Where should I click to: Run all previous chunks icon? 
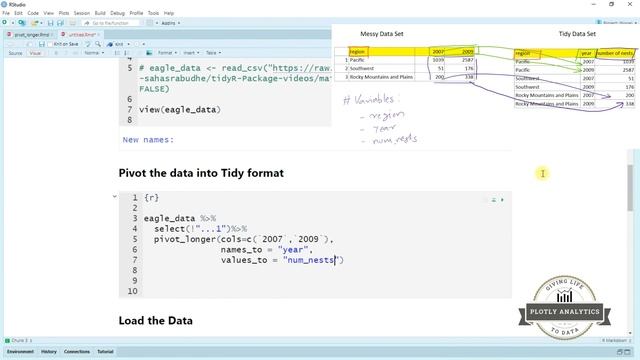(493, 200)
